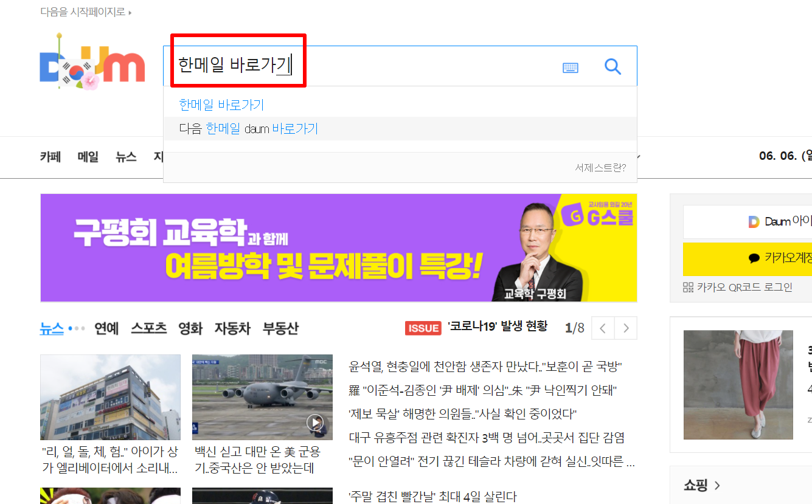Click the yellow 카카오계정 login button
The image size is (812, 504).
pos(748,259)
